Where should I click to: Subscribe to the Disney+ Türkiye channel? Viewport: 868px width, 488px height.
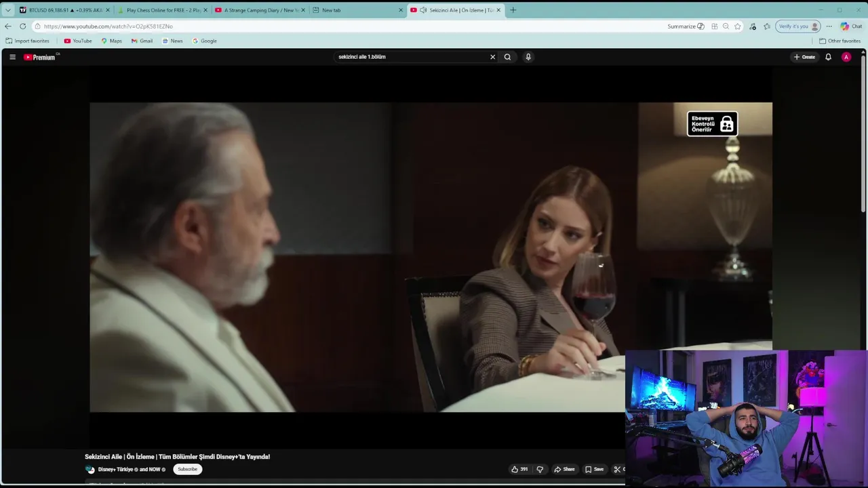pyautogui.click(x=187, y=469)
